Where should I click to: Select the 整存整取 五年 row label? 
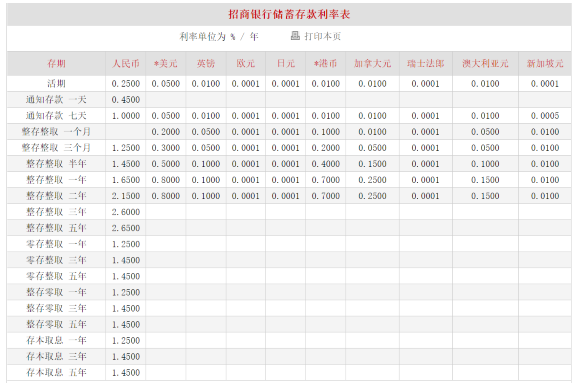[x=56, y=228]
